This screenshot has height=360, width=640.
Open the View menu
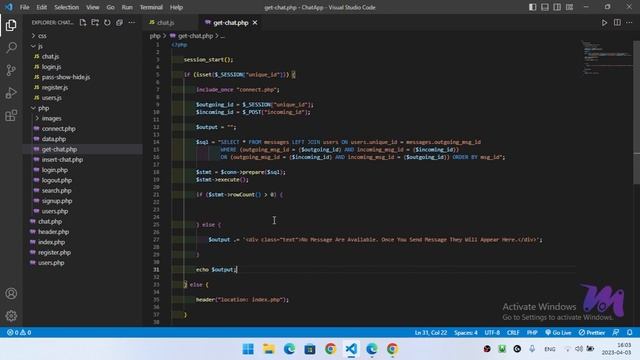point(93,7)
